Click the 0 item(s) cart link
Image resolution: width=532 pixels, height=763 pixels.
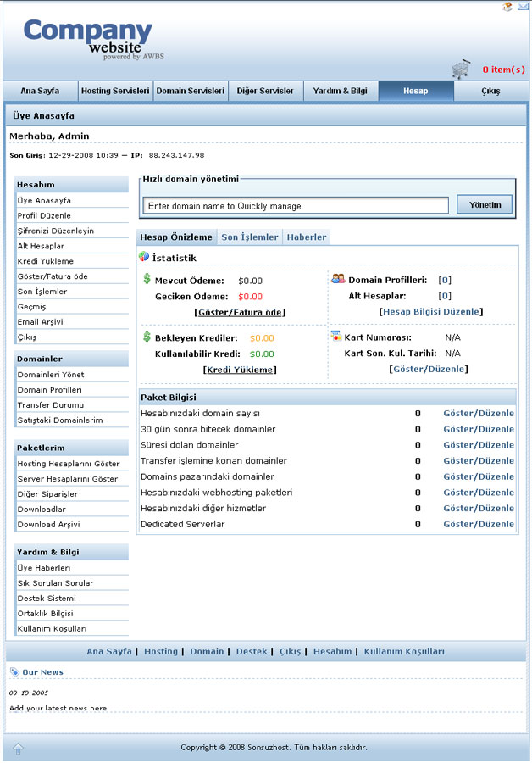(503, 70)
